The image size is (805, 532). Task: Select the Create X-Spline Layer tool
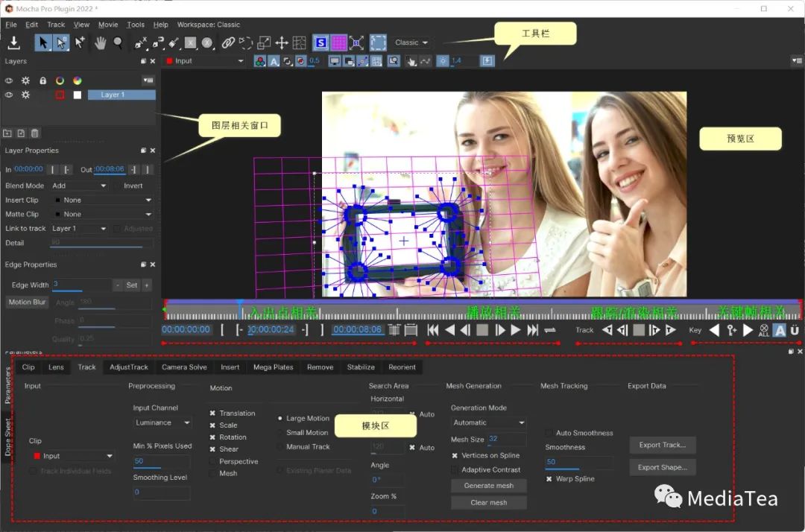[140, 43]
